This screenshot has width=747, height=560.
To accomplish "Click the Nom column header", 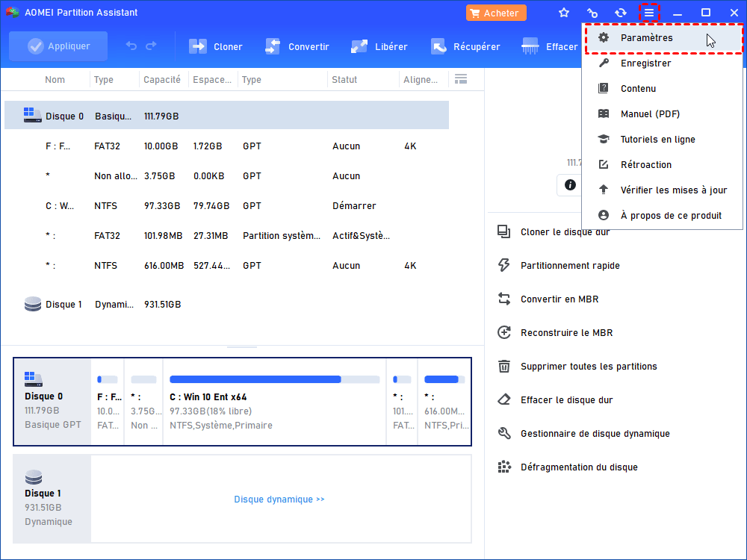I will tap(55, 80).
